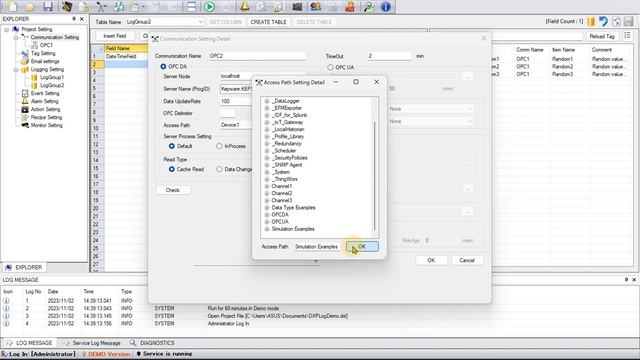Open Recipe Setting in Explorer tree
Viewport: 640px width, 360px height.
(47, 117)
